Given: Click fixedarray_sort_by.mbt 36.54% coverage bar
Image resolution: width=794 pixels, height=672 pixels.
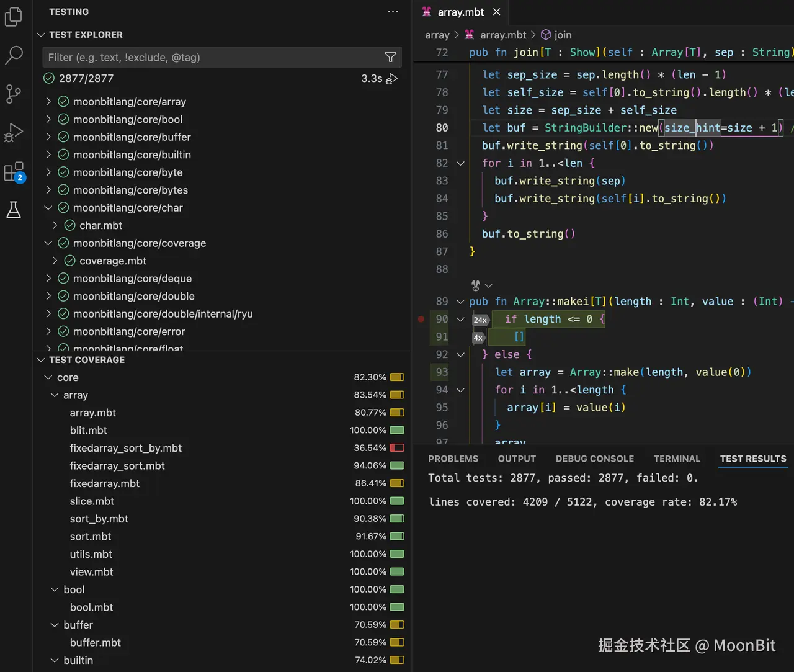Looking at the screenshot, I should coord(397,448).
